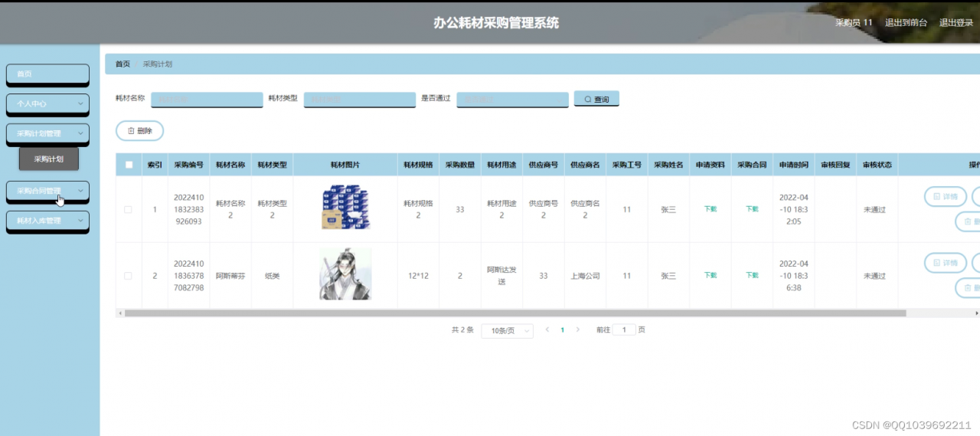Click the 耗材用途 column header
The height and width of the screenshot is (436, 980).
tap(501, 165)
